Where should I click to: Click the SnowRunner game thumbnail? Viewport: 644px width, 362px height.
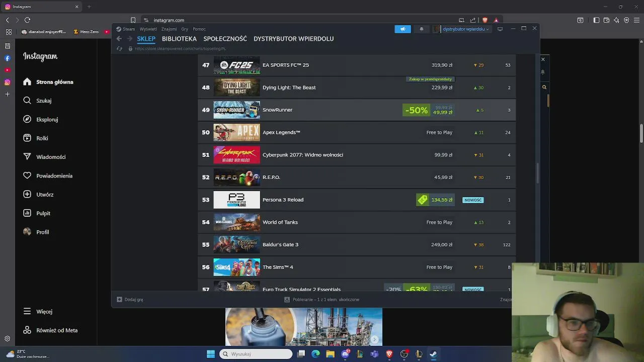236,110
